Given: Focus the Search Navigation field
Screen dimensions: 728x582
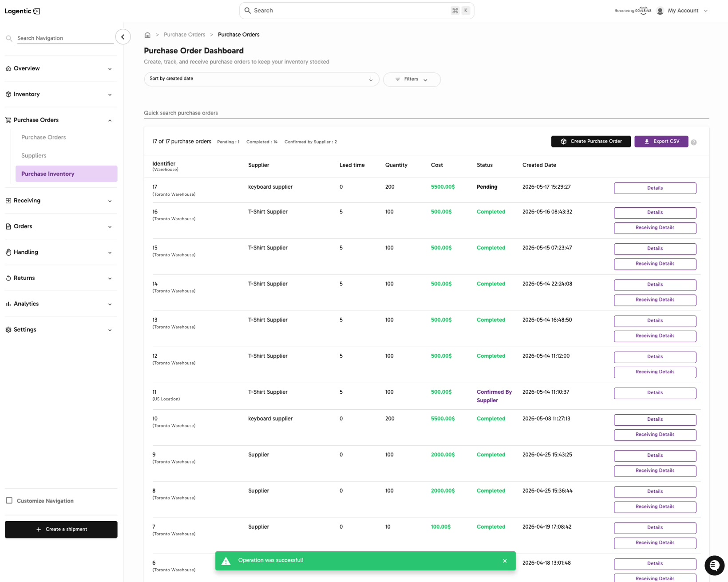Looking at the screenshot, I should click(x=65, y=38).
